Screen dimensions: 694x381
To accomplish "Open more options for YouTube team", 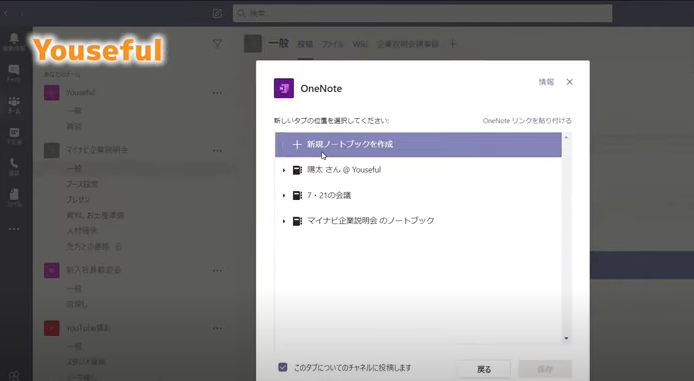I will [217, 328].
